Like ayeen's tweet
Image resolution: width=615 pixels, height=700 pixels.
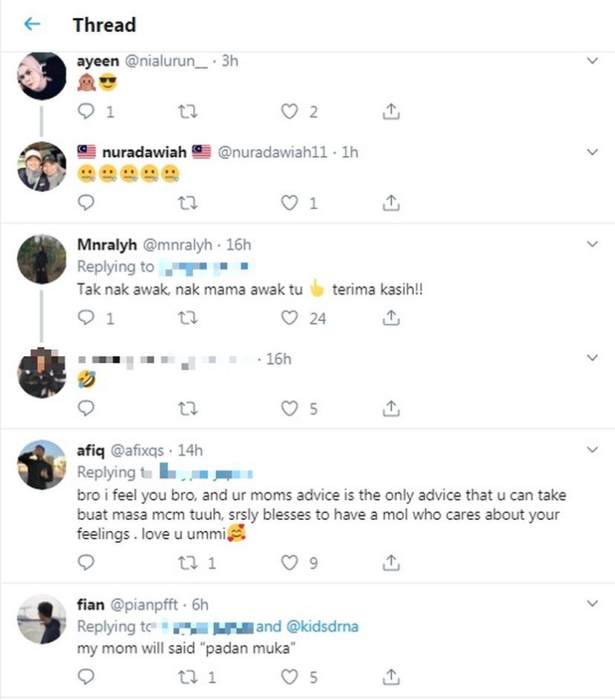point(289,112)
